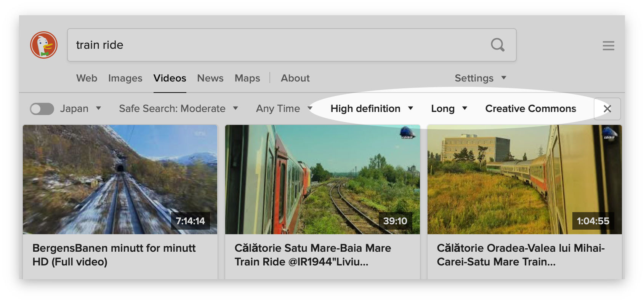Click the DuckDuckGo logo icon

tap(44, 45)
